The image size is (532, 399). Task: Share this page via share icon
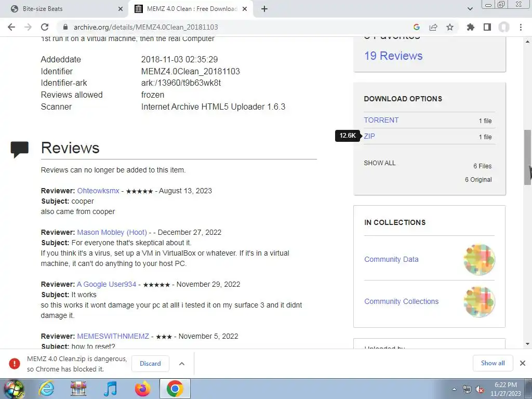tap(433, 27)
